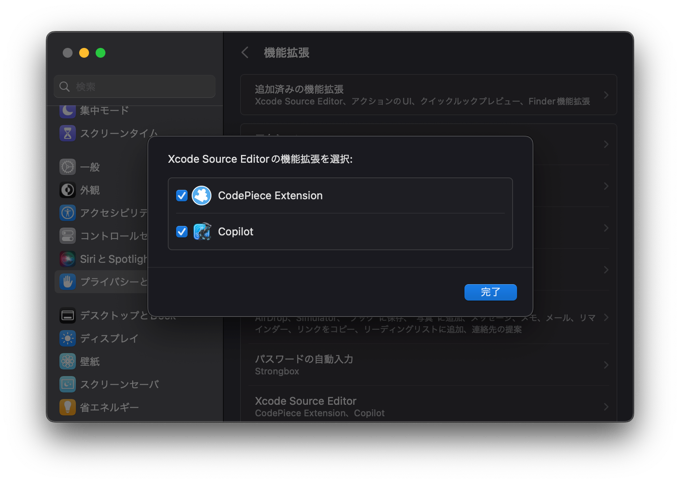Confirm with the 完了 button
Image resolution: width=680 pixels, height=483 pixels.
pos(490,292)
